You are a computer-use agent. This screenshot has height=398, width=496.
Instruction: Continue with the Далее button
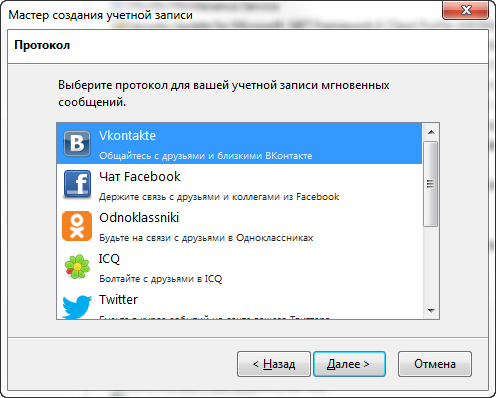pos(349,364)
